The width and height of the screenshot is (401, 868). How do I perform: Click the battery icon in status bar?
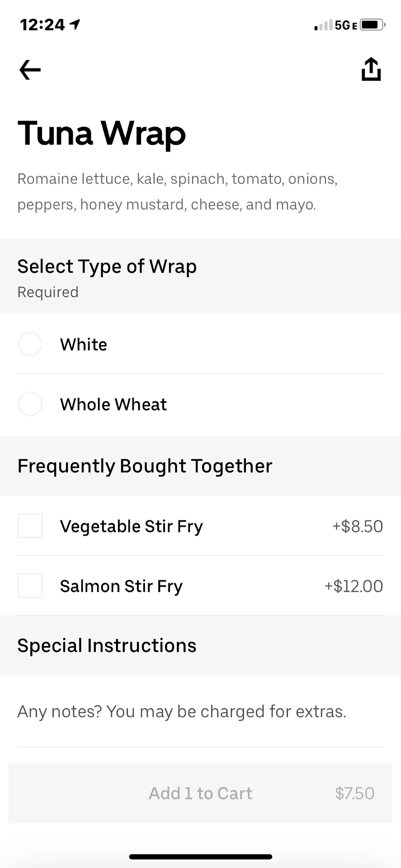(372, 25)
